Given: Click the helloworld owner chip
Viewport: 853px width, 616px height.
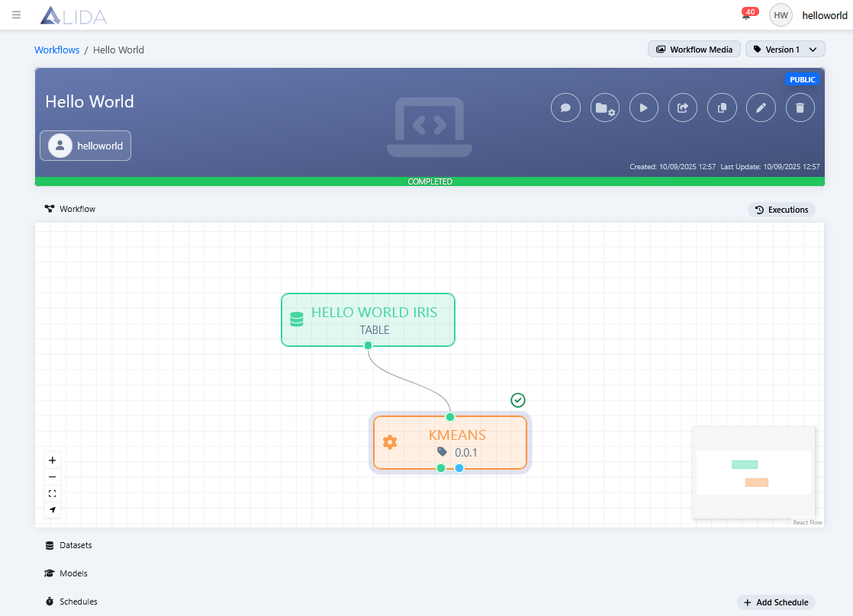Looking at the screenshot, I should pos(85,146).
